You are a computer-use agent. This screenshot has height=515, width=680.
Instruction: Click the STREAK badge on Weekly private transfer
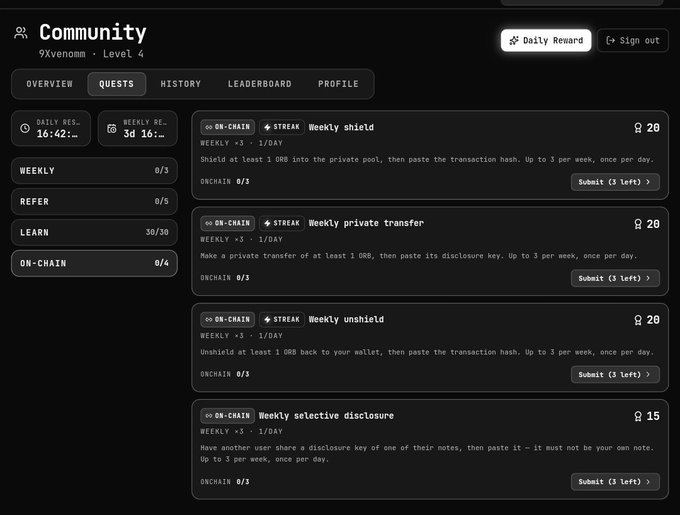282,223
